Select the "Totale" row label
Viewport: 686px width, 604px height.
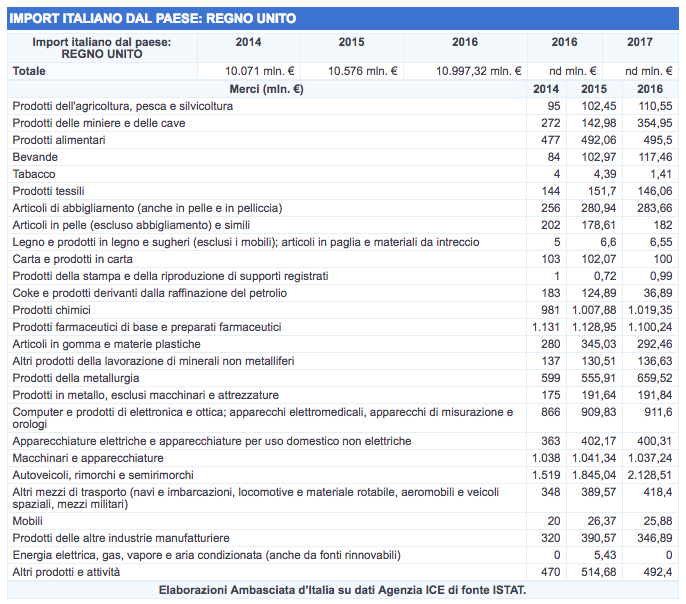pyautogui.click(x=29, y=71)
